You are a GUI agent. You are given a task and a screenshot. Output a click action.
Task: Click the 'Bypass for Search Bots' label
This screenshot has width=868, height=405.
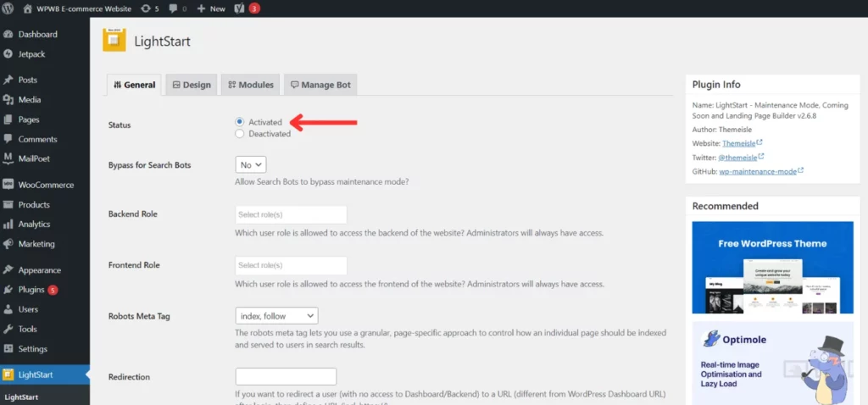(x=149, y=165)
